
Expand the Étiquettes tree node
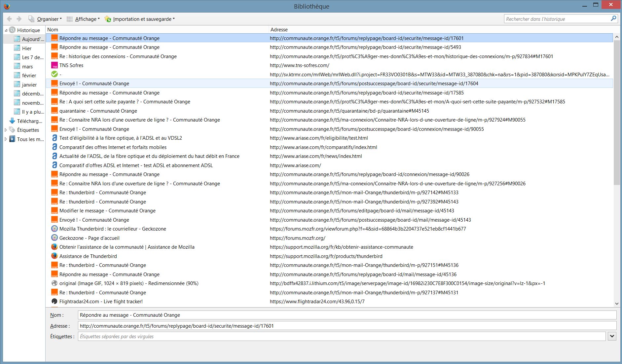point(6,130)
